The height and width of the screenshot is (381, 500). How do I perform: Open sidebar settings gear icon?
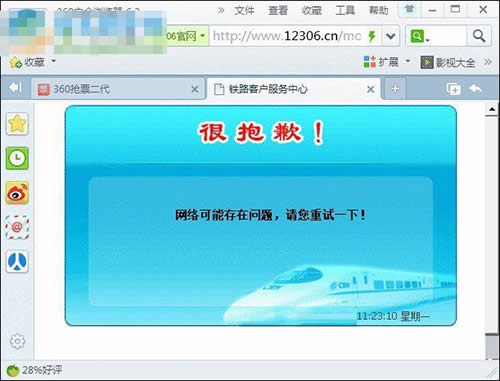tap(17, 341)
